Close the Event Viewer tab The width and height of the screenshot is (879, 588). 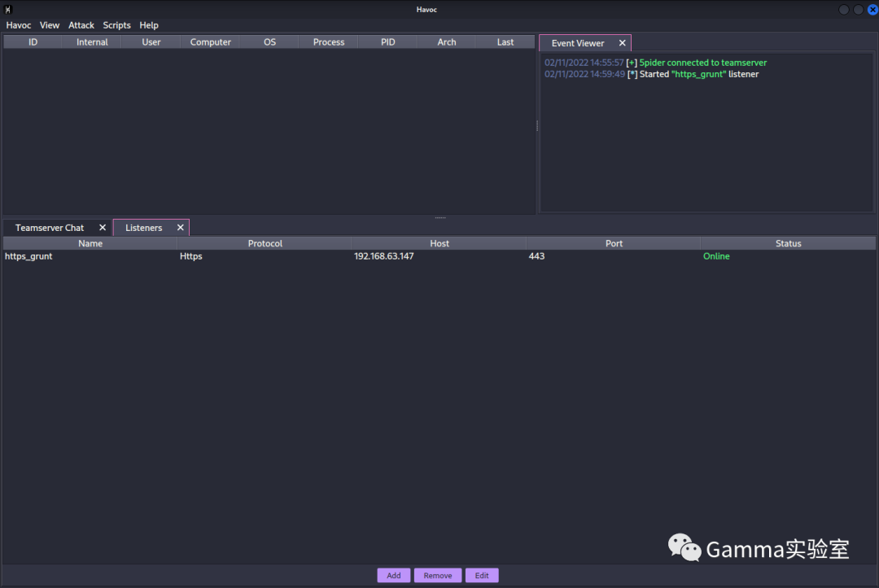[623, 43]
